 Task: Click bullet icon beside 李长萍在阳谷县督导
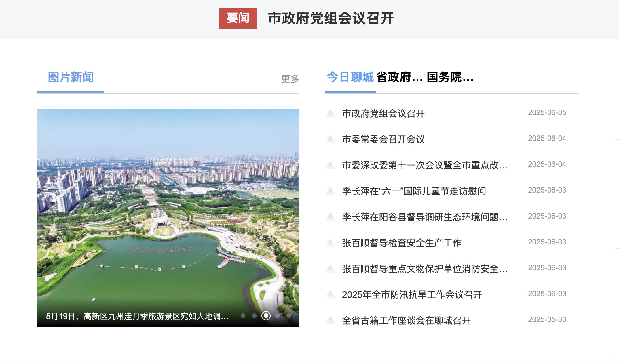(330, 217)
